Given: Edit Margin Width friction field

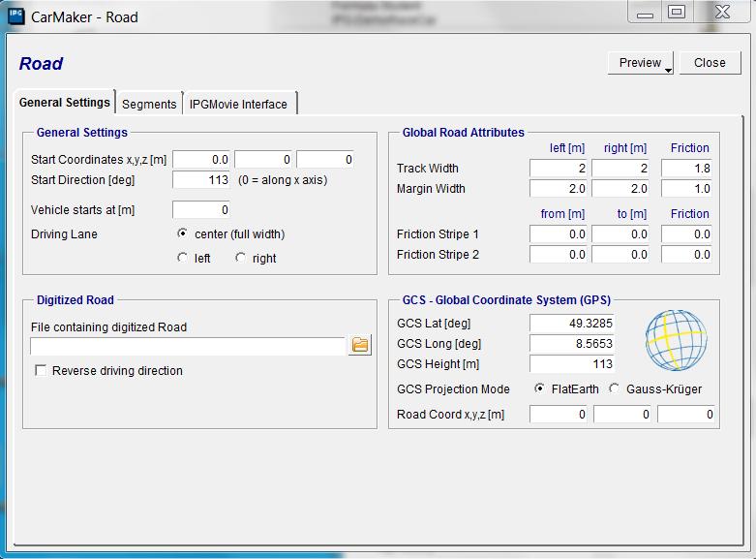Looking at the screenshot, I should pos(686,188).
